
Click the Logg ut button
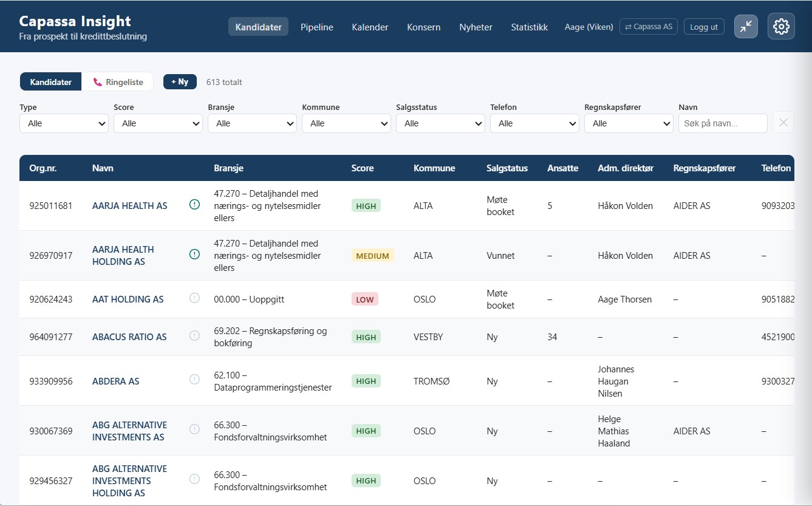[704, 27]
